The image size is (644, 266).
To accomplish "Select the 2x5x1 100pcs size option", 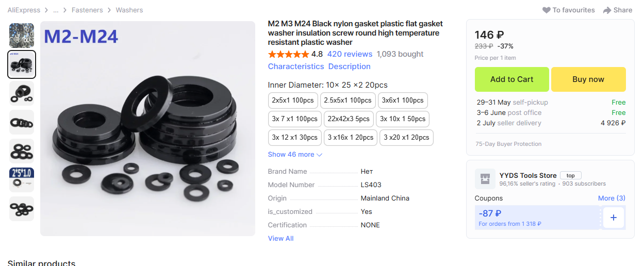I will (x=293, y=101).
